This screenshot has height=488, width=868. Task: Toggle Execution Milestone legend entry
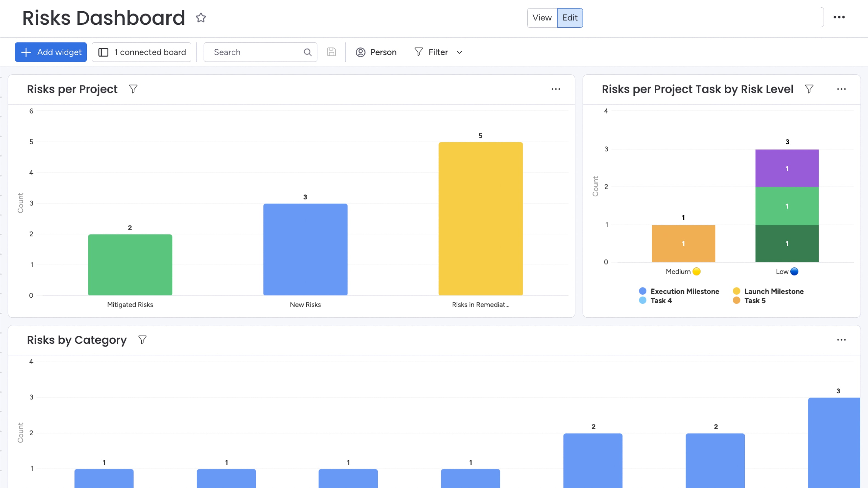pyautogui.click(x=679, y=291)
